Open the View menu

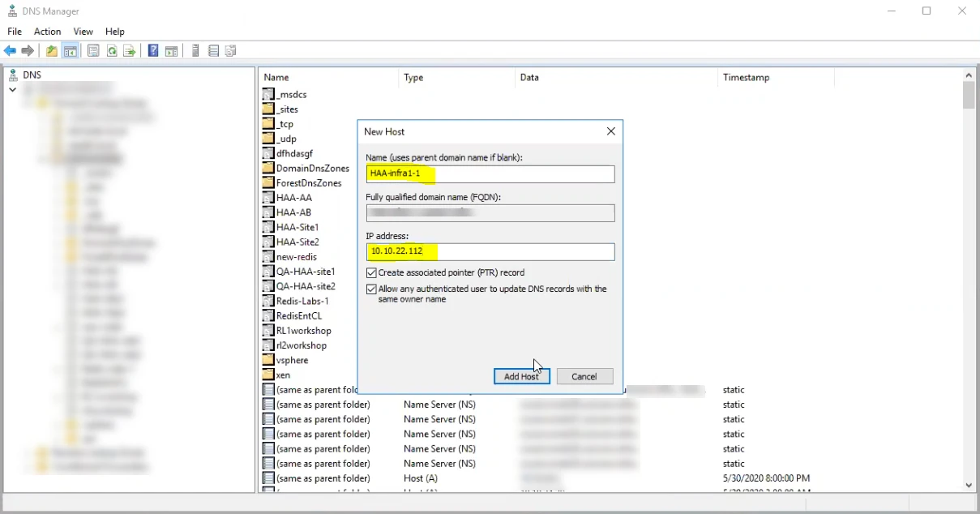tap(83, 32)
